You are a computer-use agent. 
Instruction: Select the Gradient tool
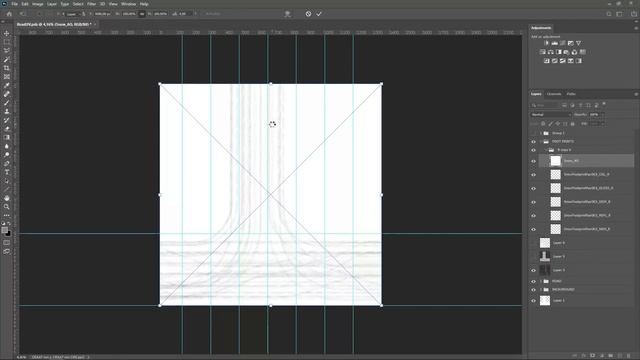tap(7, 138)
